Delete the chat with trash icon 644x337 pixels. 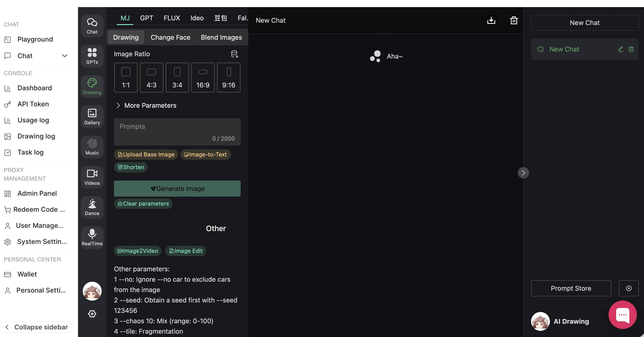tap(514, 20)
